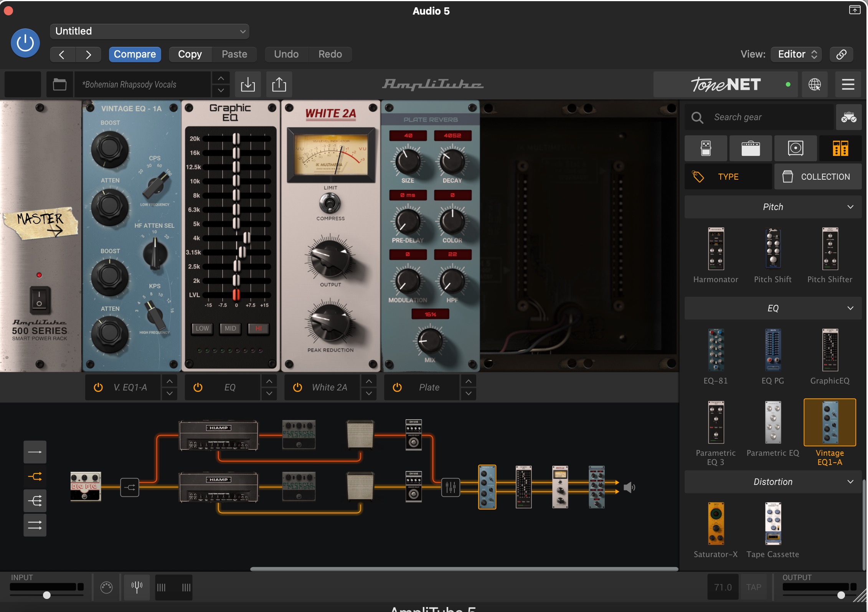Switch to the TYPE tab
This screenshot has width=868, height=612.
point(728,177)
